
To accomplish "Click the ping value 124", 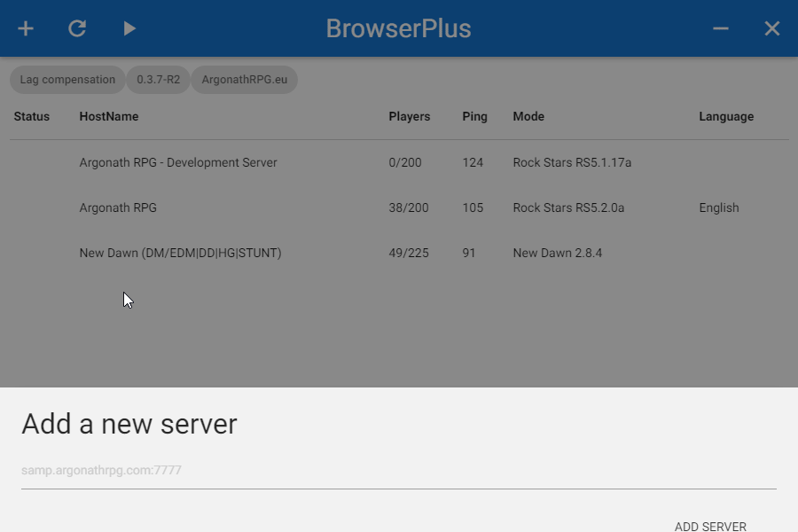I will coord(473,162).
